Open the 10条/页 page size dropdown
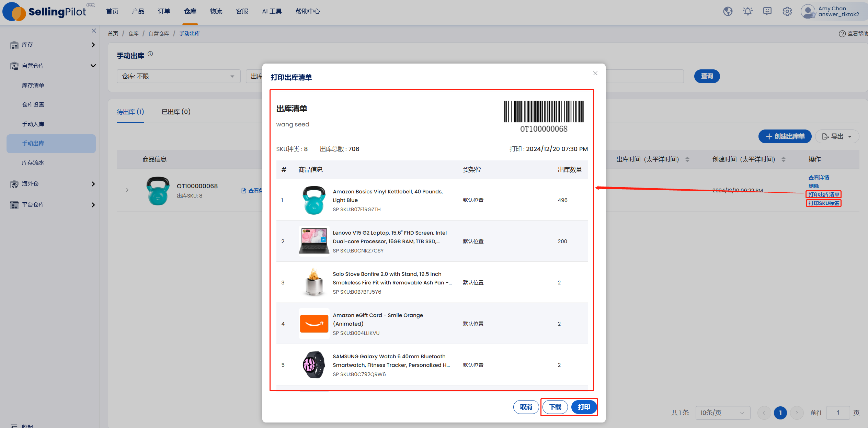 [x=722, y=413]
